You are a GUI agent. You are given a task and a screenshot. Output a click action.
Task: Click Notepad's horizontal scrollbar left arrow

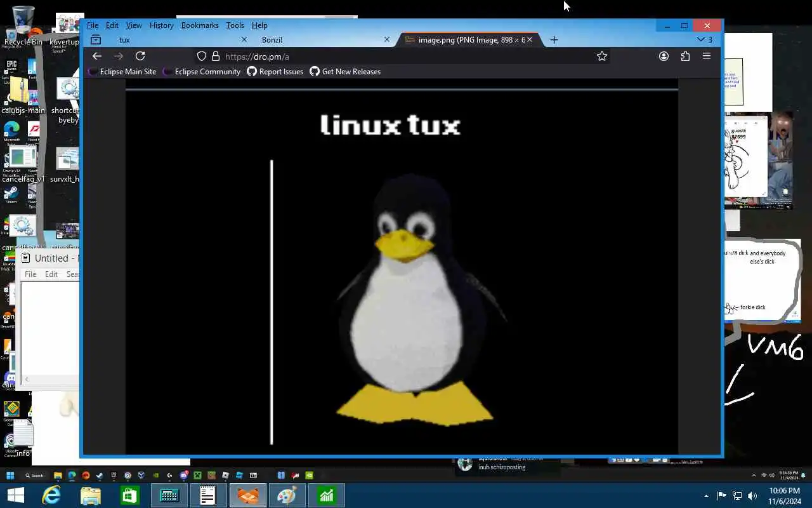click(x=27, y=379)
